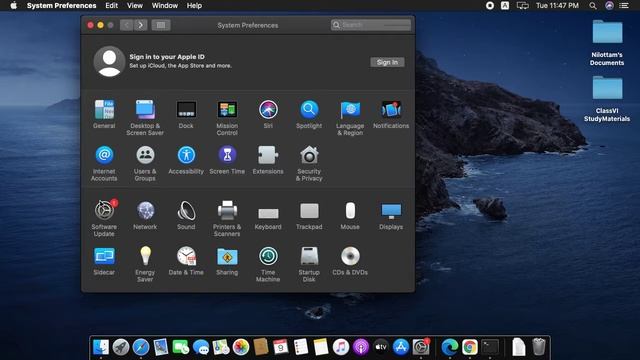Open the System Preferences menu
The width and height of the screenshot is (640, 360).
[x=62, y=5]
